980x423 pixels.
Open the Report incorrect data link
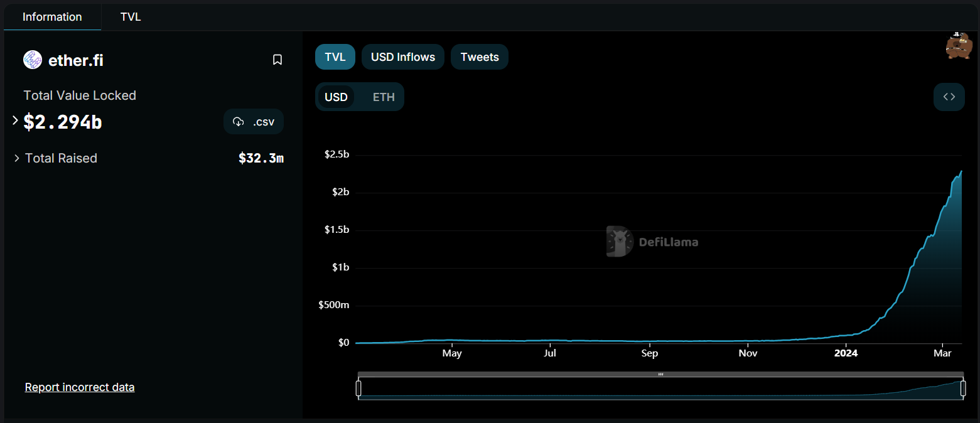pyautogui.click(x=80, y=387)
